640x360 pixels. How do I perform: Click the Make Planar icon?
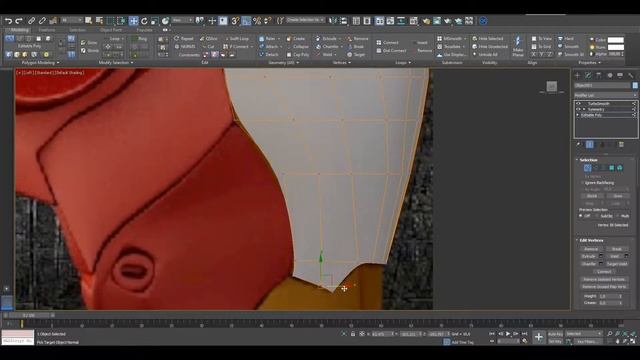[x=518, y=46]
